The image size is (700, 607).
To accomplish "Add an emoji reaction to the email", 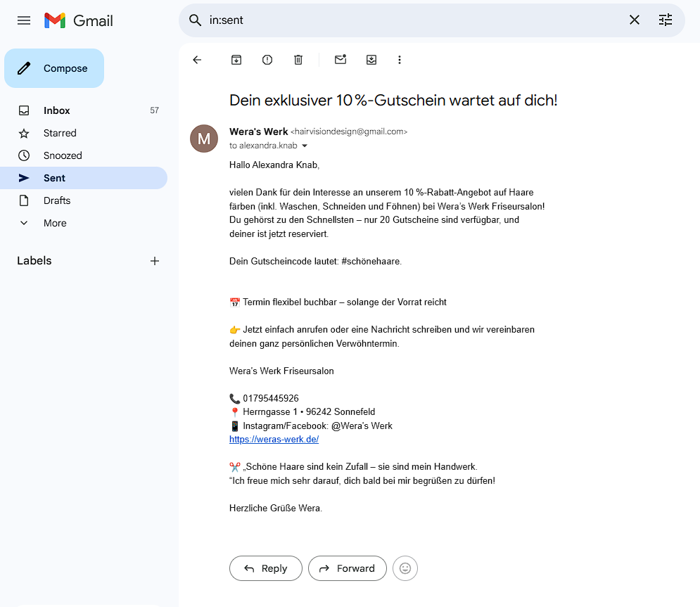I will pos(405,568).
